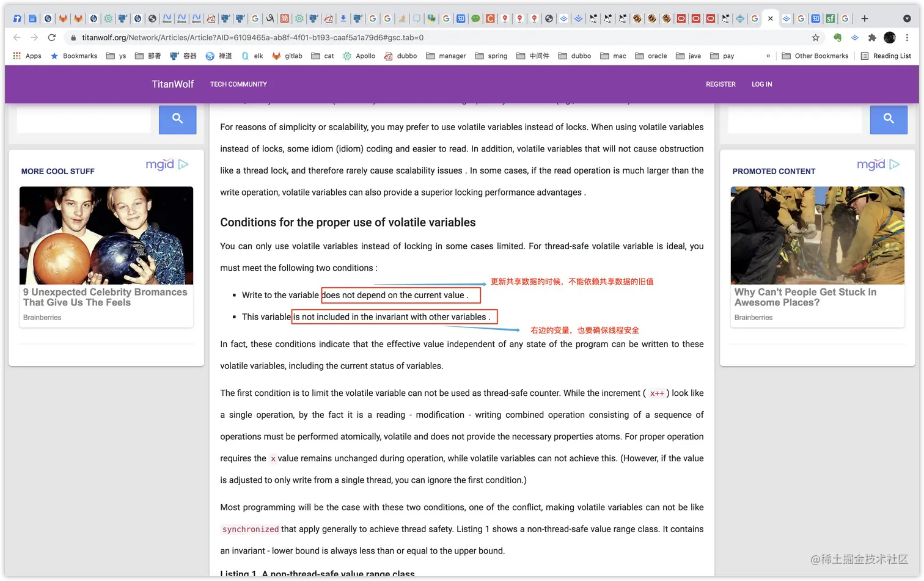Open the pay bookmark folder
The image size is (924, 581).
pos(722,56)
